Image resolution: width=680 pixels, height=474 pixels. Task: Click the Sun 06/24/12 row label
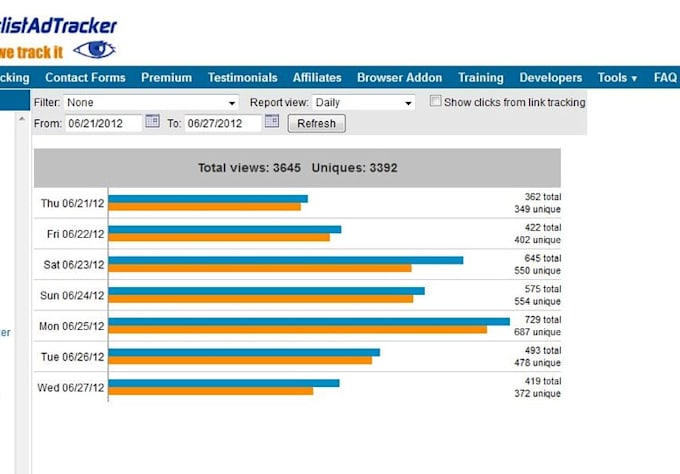pyautogui.click(x=72, y=296)
